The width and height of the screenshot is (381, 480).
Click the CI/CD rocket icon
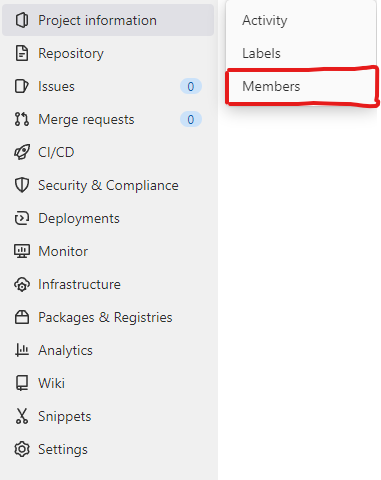coord(22,152)
